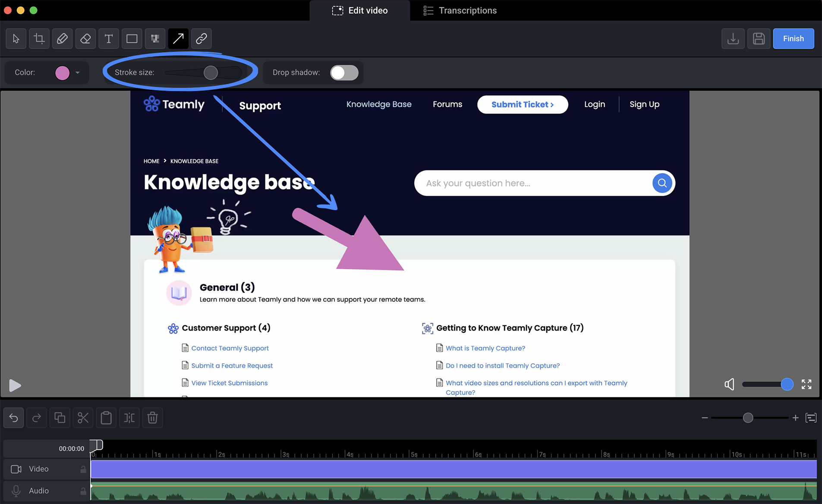This screenshot has height=504, width=822.
Task: Expand the Color dropdown arrow
Action: pos(78,73)
